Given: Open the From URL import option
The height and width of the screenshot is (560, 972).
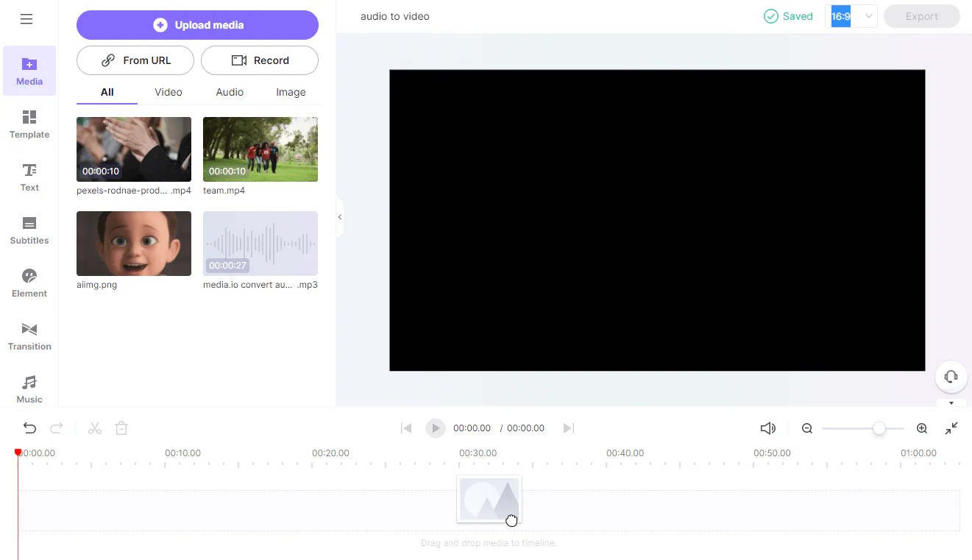Looking at the screenshot, I should [135, 60].
